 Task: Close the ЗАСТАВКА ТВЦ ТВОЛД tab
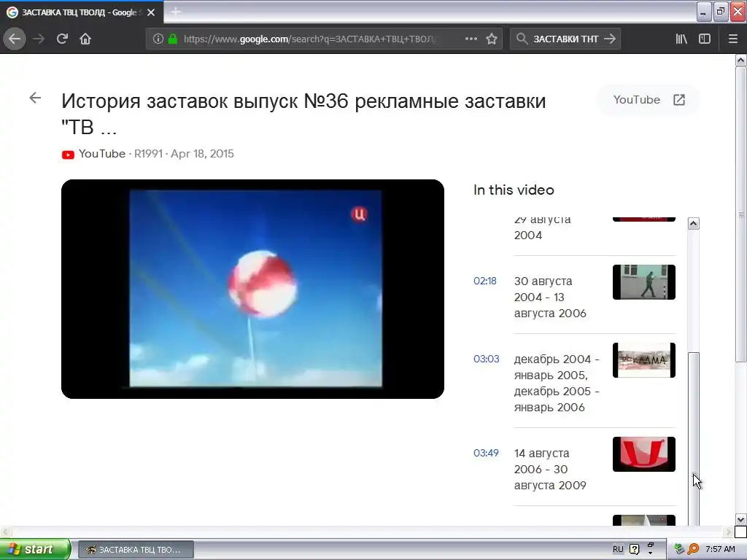click(151, 12)
